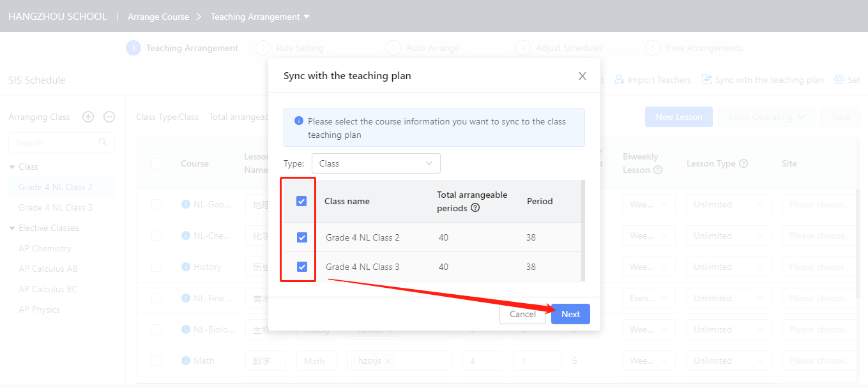Click the Lesson Type help icon
Screen dimensions: 868x388
pos(743,163)
